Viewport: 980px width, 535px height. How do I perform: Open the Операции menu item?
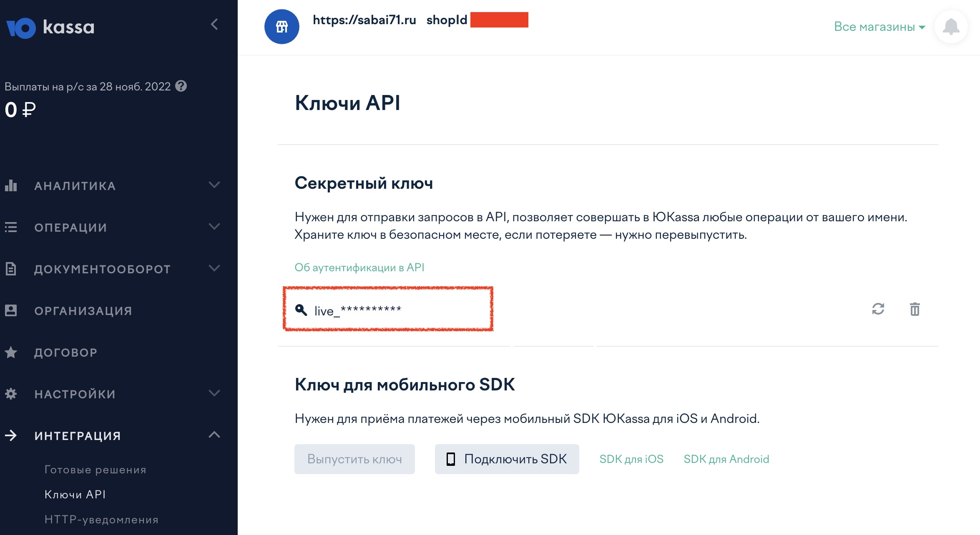71,227
